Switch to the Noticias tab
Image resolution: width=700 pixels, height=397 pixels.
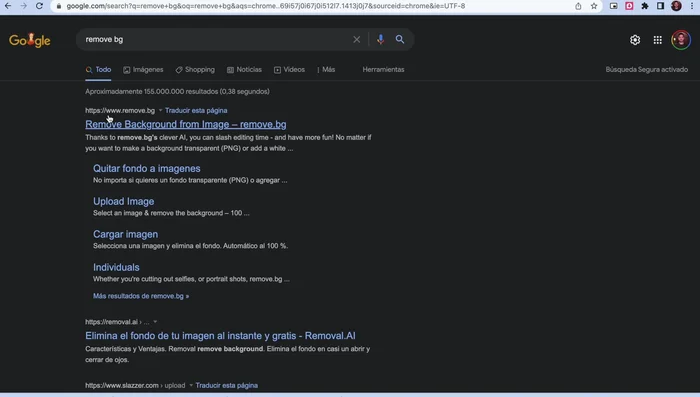coord(244,70)
